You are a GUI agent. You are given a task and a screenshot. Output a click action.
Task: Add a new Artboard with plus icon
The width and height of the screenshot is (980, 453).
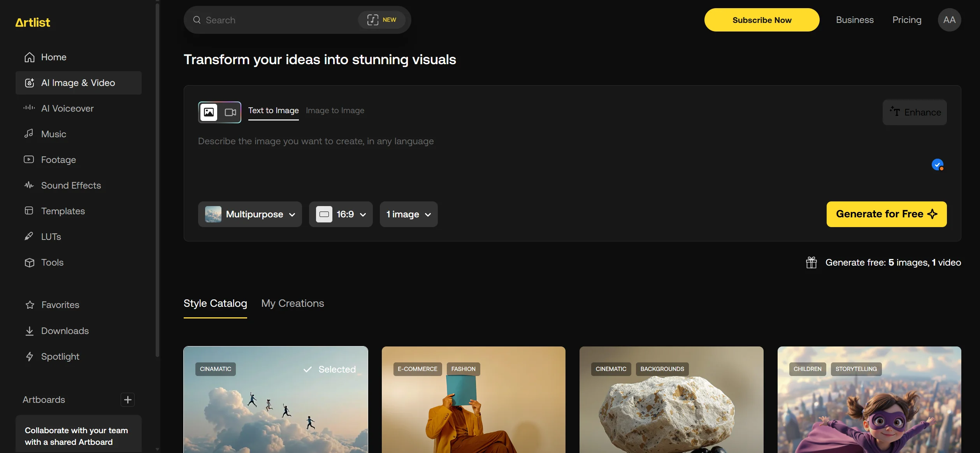128,400
